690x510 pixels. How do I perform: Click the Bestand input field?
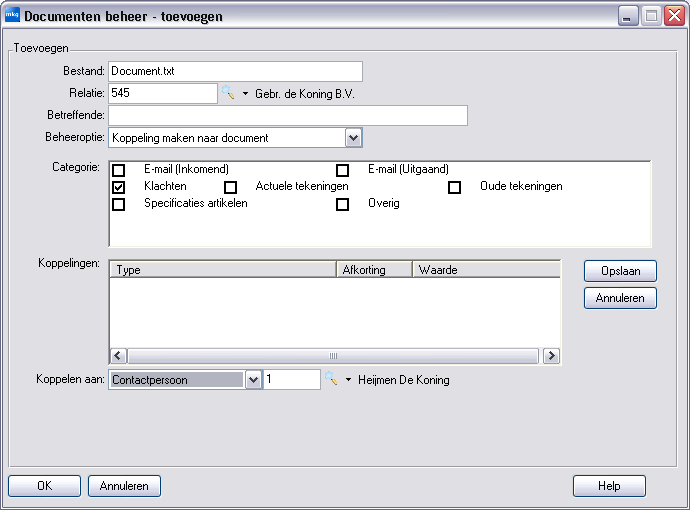point(235,71)
